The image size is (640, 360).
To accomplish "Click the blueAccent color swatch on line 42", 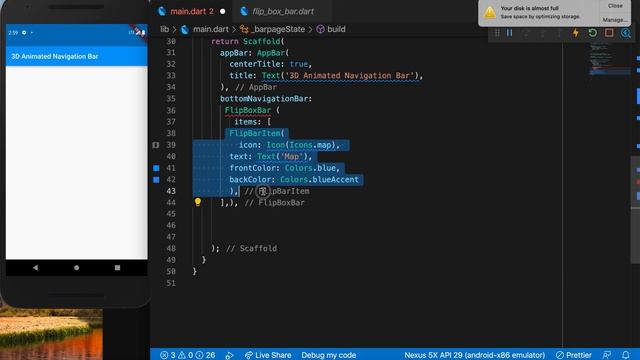I will (x=156, y=179).
